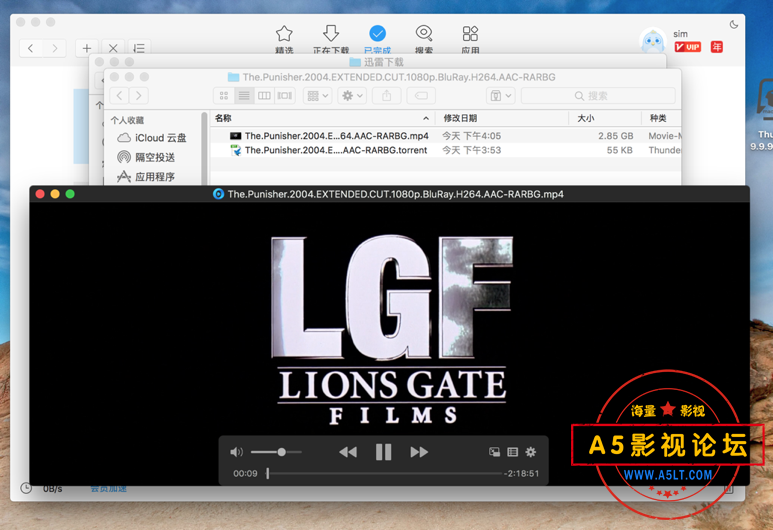Click the red 年 annual badge

(716, 47)
